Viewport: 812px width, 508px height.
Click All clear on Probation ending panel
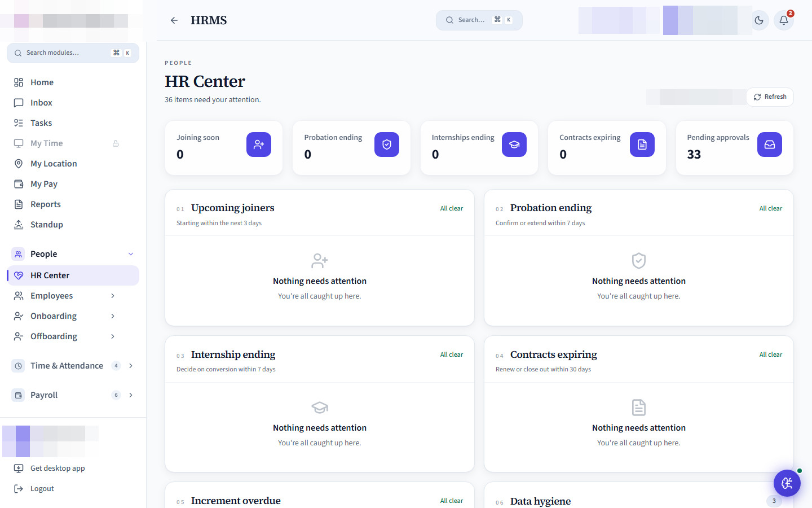(x=771, y=208)
